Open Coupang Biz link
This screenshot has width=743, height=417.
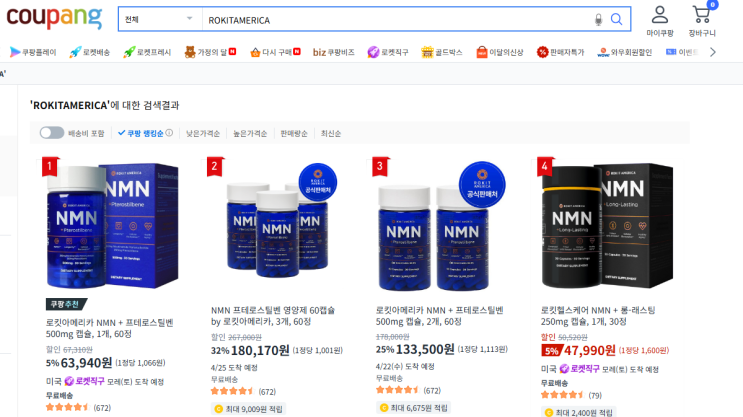pos(334,52)
